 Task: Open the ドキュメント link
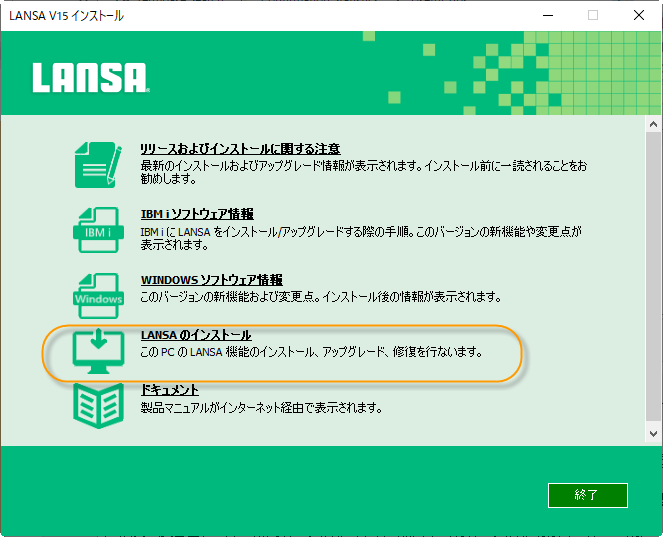pos(170,390)
